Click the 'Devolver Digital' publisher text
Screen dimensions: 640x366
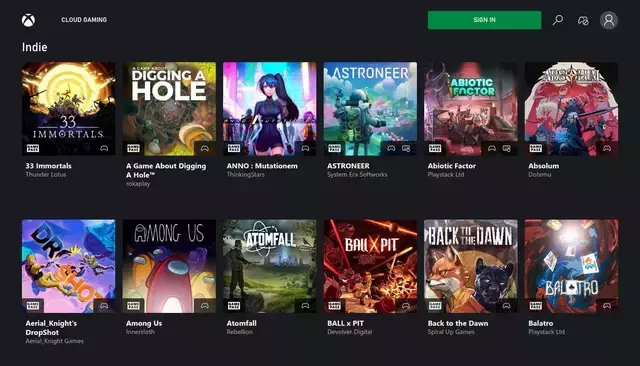pos(350,332)
